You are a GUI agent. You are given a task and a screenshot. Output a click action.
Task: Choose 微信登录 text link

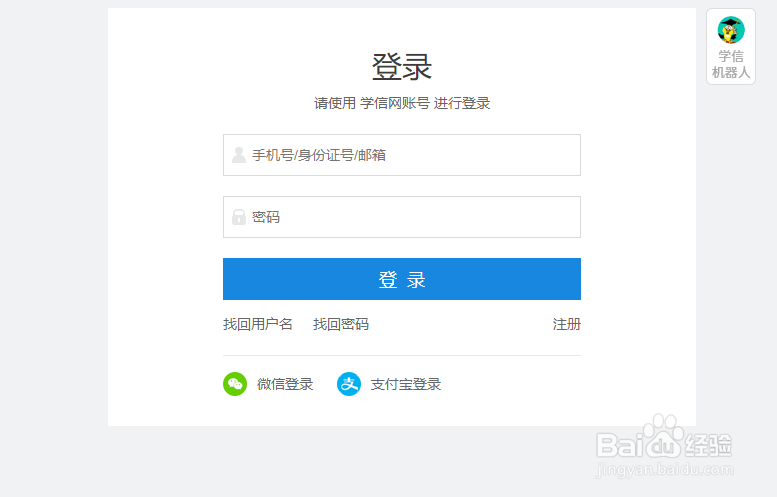click(x=285, y=385)
